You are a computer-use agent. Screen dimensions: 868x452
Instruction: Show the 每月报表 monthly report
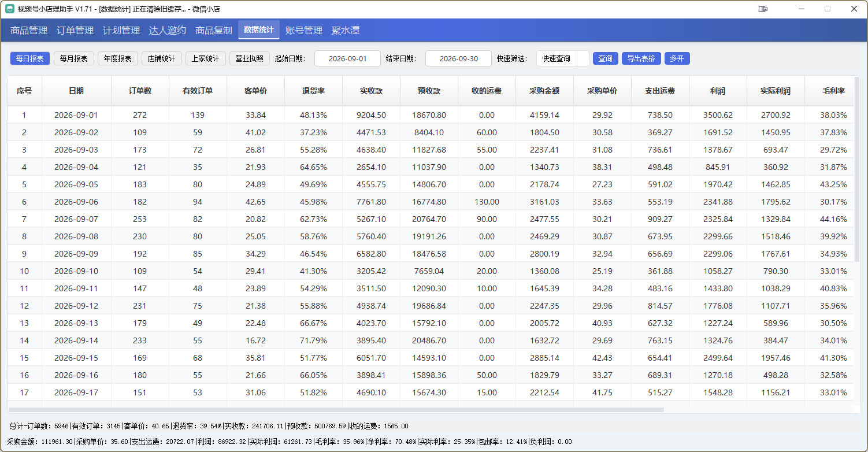click(x=74, y=58)
